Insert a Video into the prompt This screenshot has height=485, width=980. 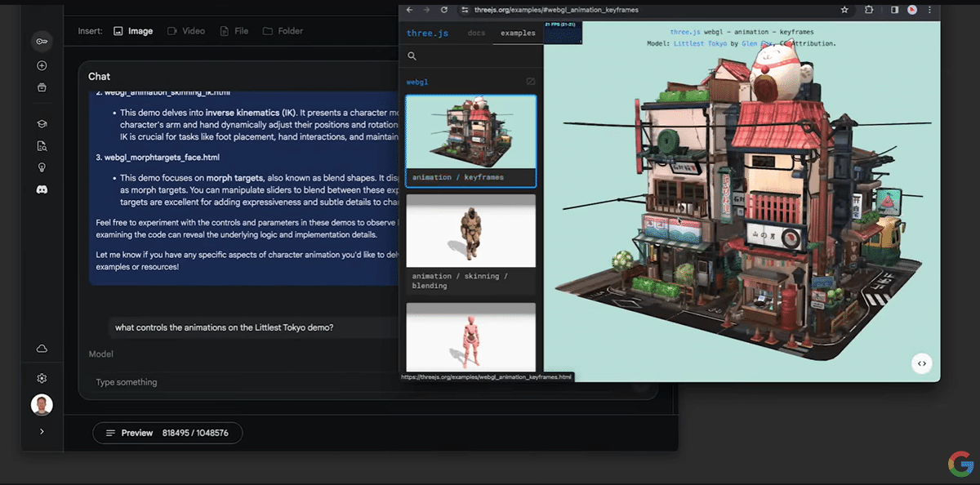coord(186,31)
